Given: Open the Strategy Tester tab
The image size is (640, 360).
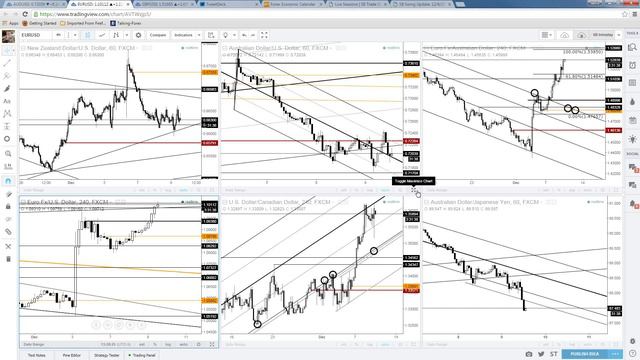Looking at the screenshot, I should tap(107, 355).
